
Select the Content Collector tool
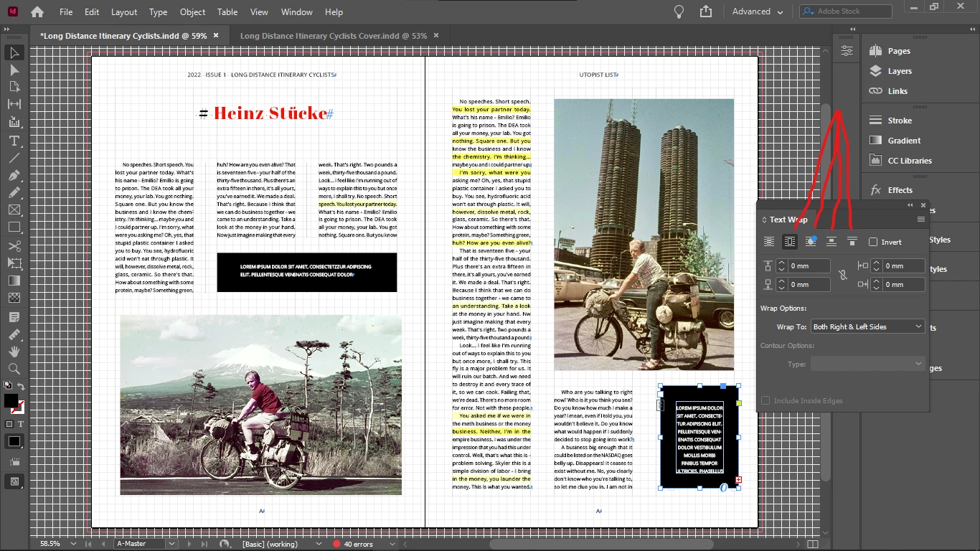[x=14, y=122]
